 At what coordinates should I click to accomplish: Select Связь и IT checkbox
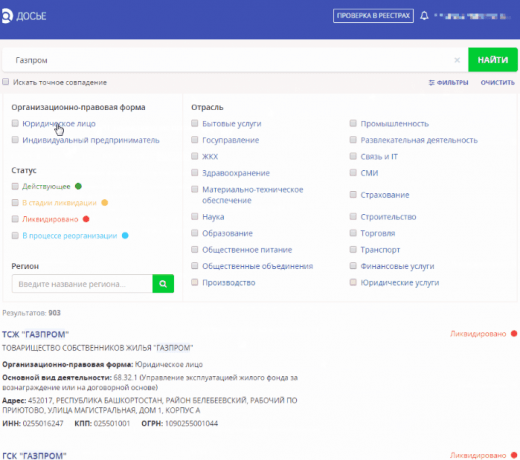(x=353, y=156)
